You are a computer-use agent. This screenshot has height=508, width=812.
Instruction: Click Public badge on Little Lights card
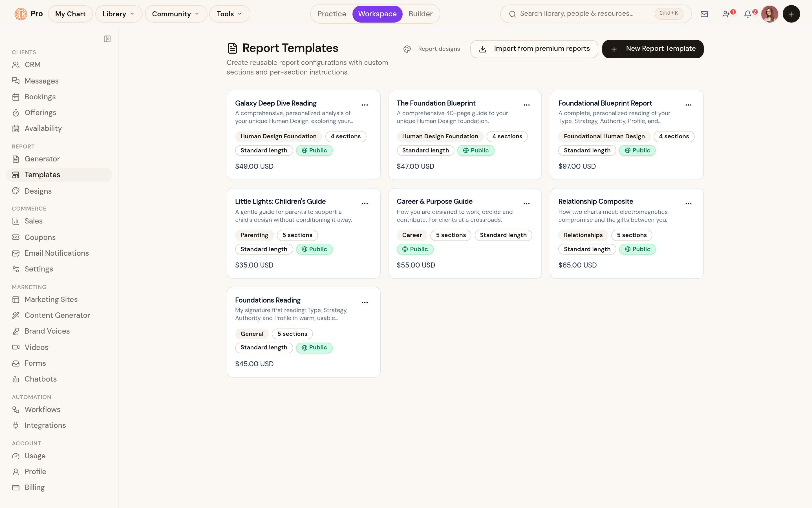coord(314,249)
